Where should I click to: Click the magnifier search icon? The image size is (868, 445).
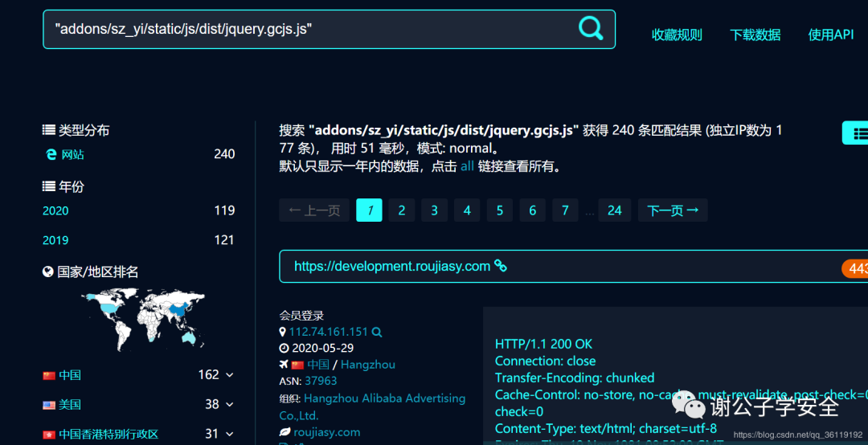coord(591,28)
